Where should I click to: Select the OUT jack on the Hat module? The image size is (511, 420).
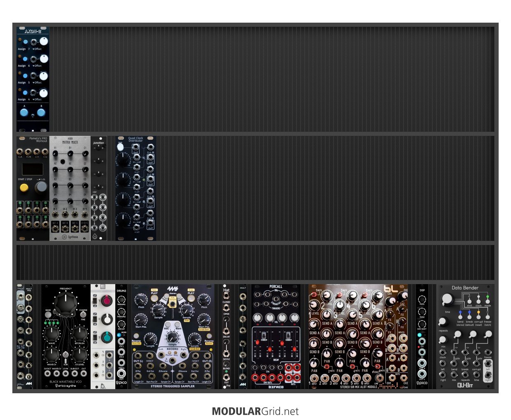click(226, 376)
